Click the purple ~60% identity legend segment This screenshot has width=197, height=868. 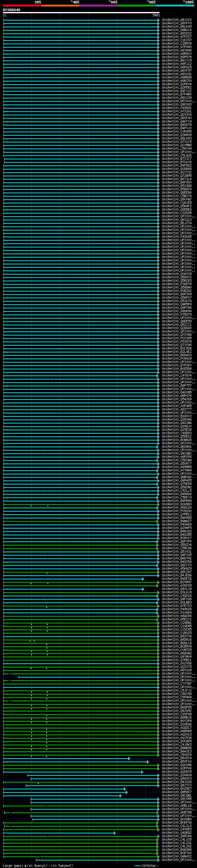click(99, 6)
